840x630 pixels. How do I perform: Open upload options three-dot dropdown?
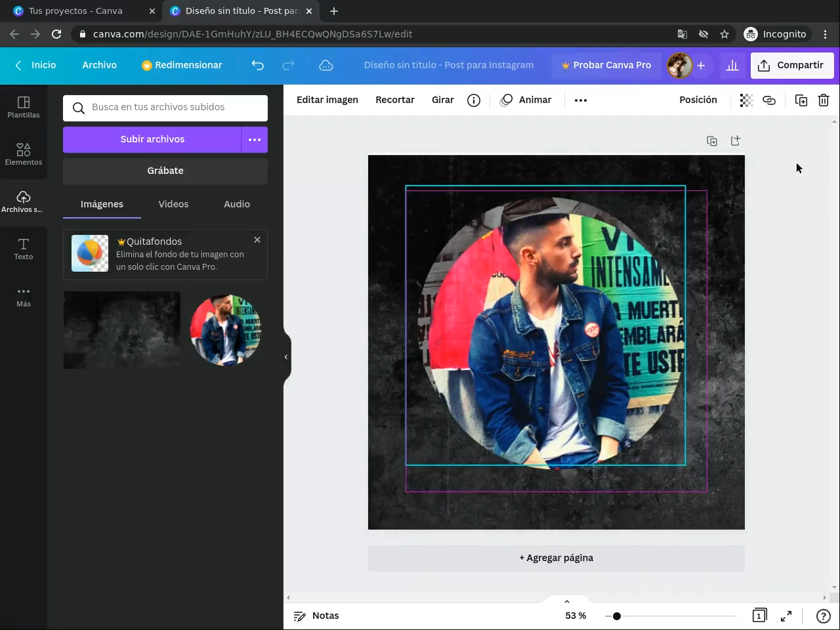(x=255, y=139)
